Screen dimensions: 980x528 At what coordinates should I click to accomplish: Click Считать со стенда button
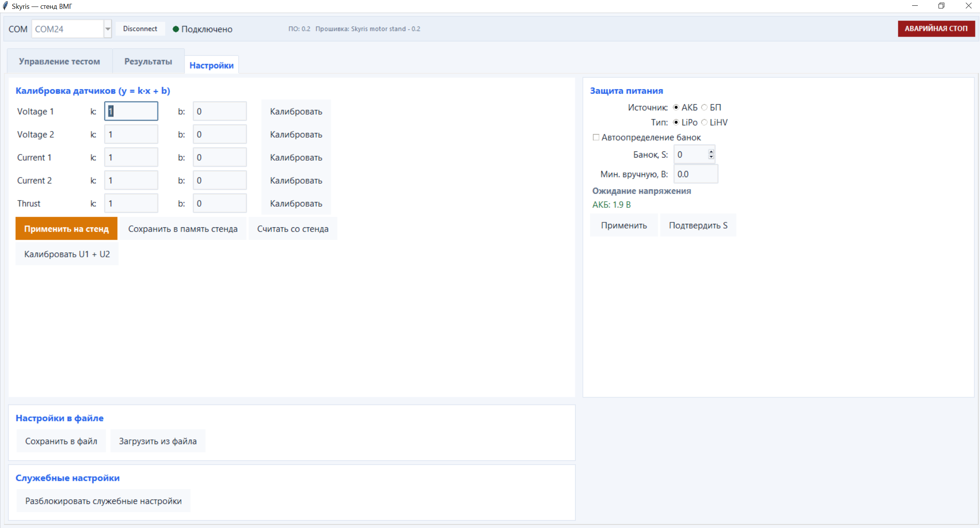pos(293,229)
